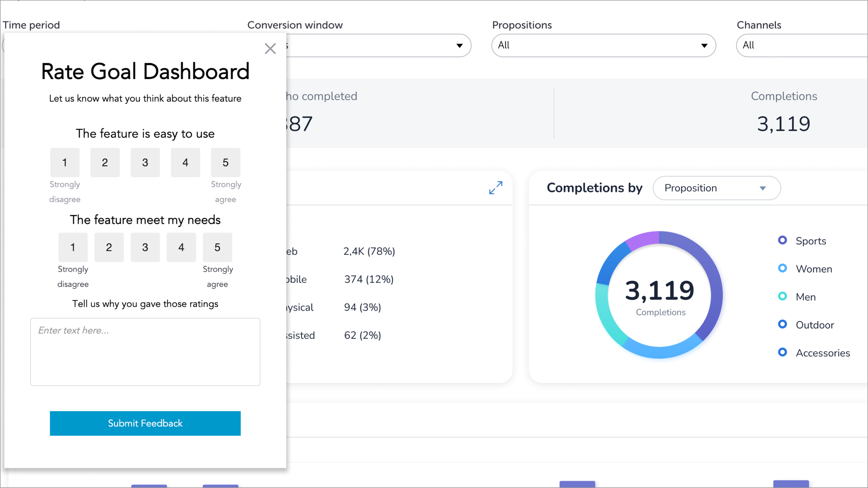This screenshot has width=868, height=488.
Task: Toggle the Women legend marker
Action: [x=782, y=268]
